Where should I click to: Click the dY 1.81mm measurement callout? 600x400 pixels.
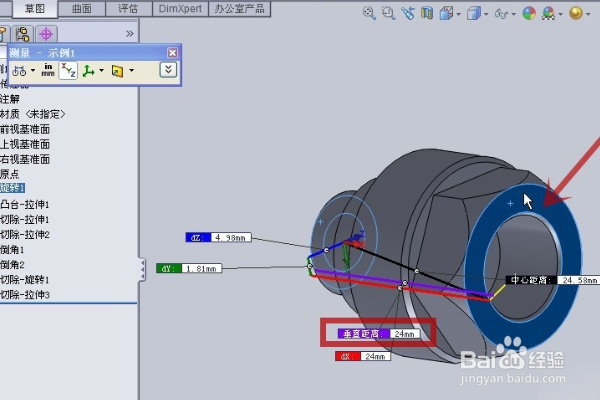point(189,268)
